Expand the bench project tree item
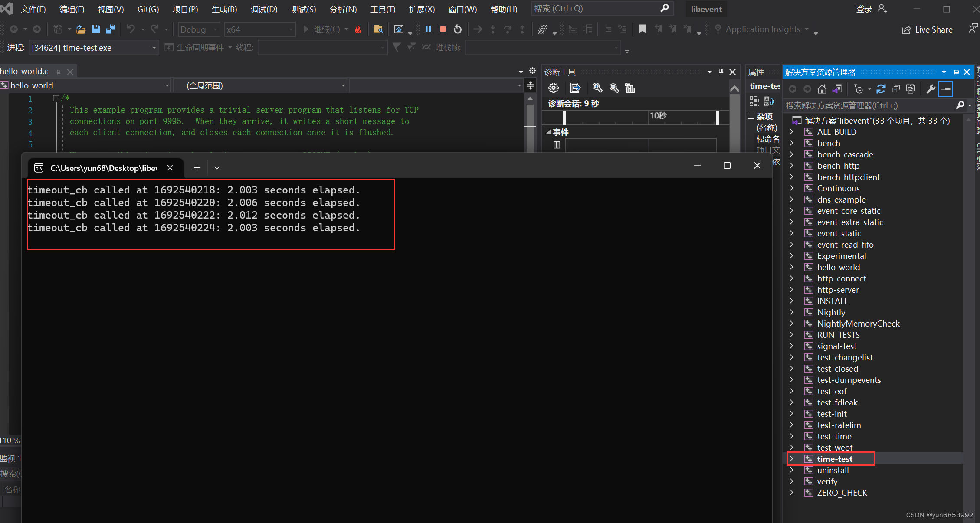The height and width of the screenshot is (523, 980). (x=791, y=143)
